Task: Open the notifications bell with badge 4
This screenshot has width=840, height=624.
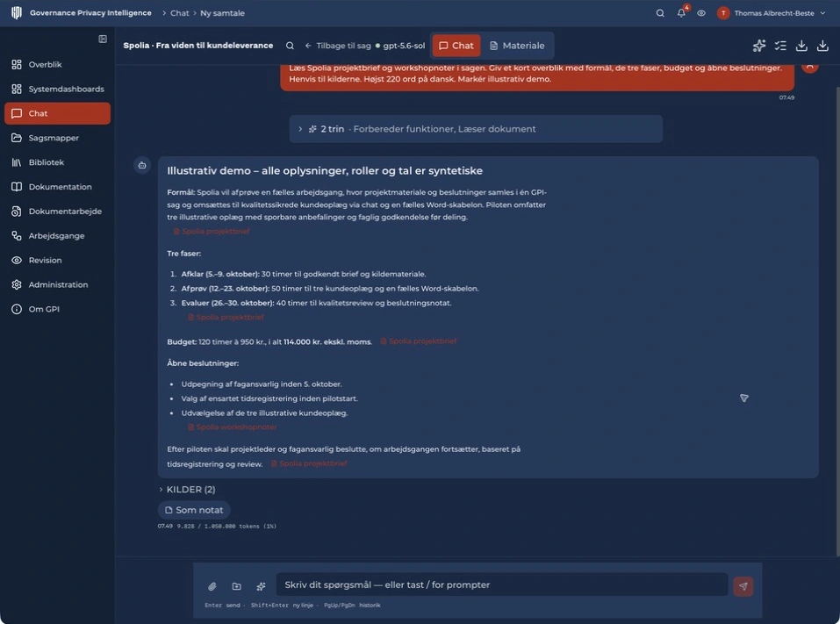Action: pos(681,13)
